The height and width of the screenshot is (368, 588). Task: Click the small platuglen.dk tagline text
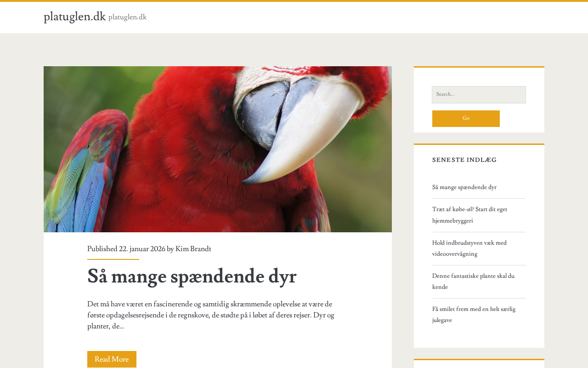pos(127,17)
